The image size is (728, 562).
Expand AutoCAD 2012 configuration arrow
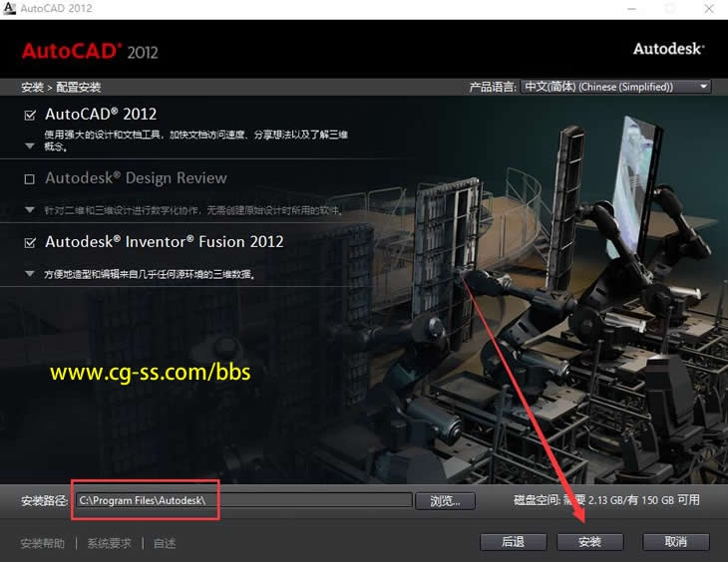[x=30, y=146]
